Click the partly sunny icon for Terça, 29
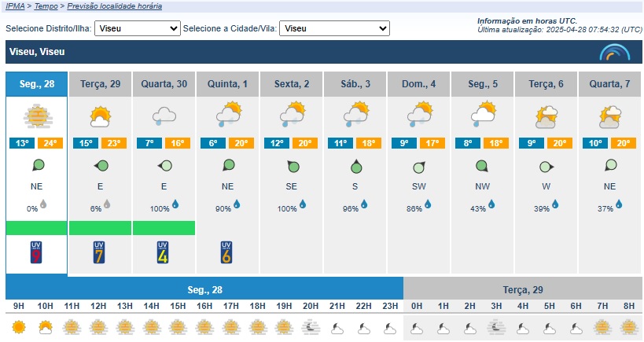The image size is (644, 342). pyautogui.click(x=100, y=116)
